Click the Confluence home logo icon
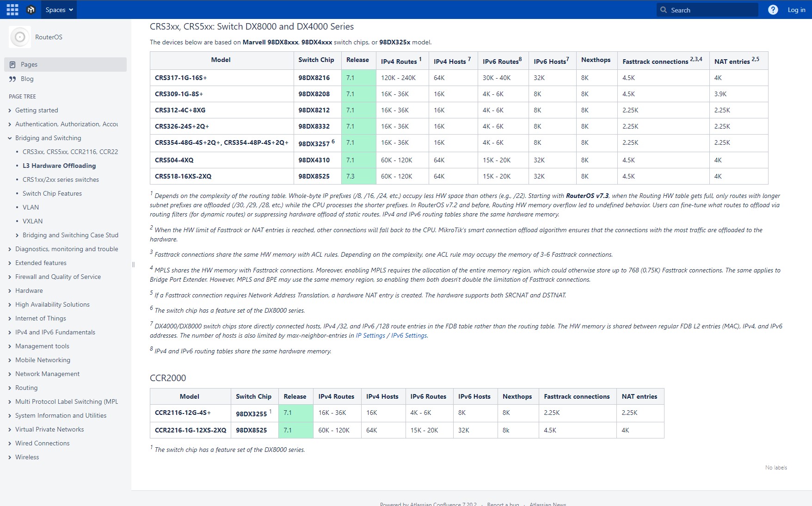 (x=31, y=10)
